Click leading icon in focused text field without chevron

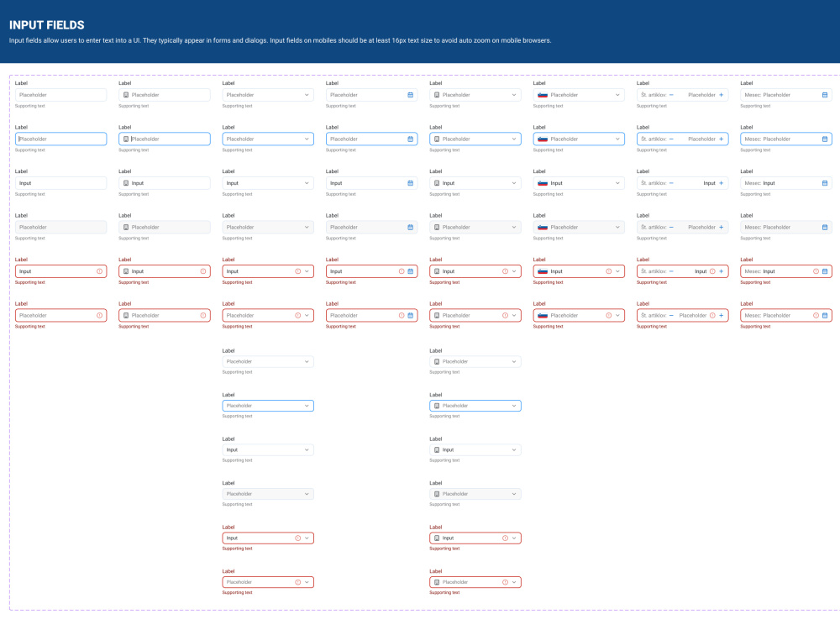click(x=126, y=139)
